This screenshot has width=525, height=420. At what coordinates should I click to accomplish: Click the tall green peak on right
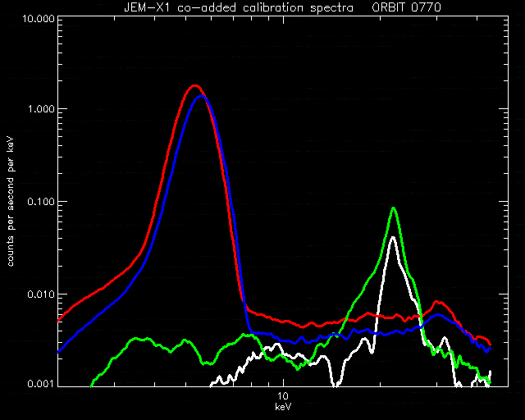(x=394, y=208)
